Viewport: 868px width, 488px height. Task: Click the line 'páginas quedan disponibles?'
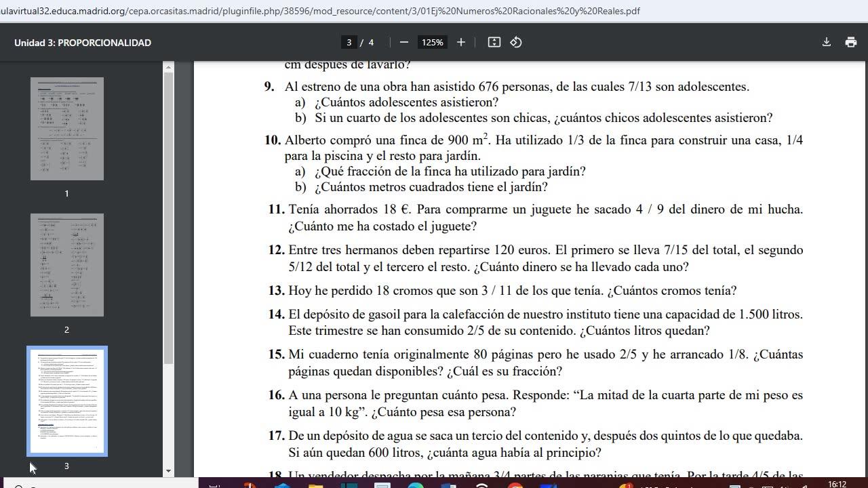pyautogui.click(x=425, y=371)
